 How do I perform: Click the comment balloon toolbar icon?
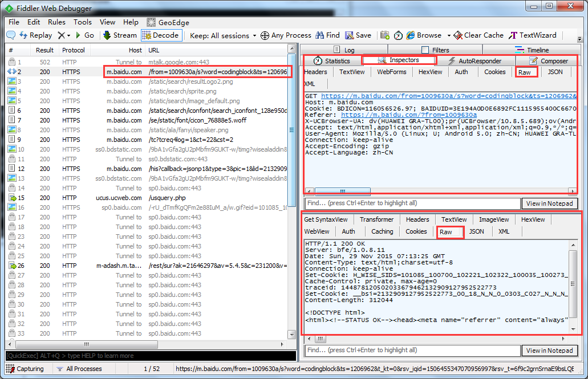coord(11,35)
